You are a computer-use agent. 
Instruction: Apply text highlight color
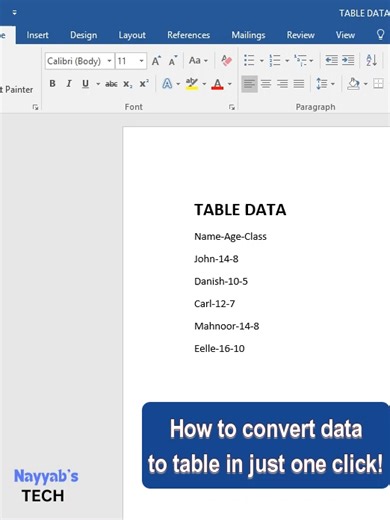click(192, 84)
